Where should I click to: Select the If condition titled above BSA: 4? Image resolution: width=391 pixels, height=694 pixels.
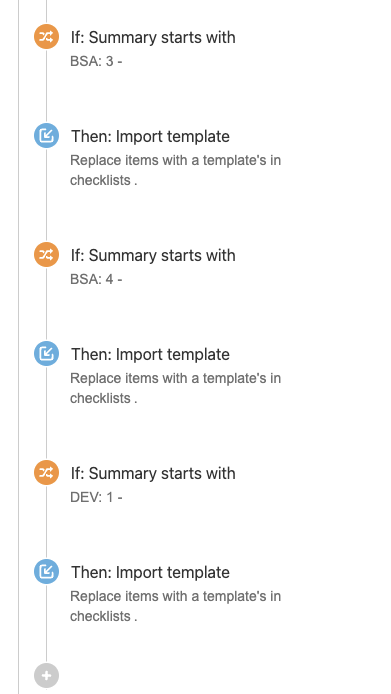153,255
